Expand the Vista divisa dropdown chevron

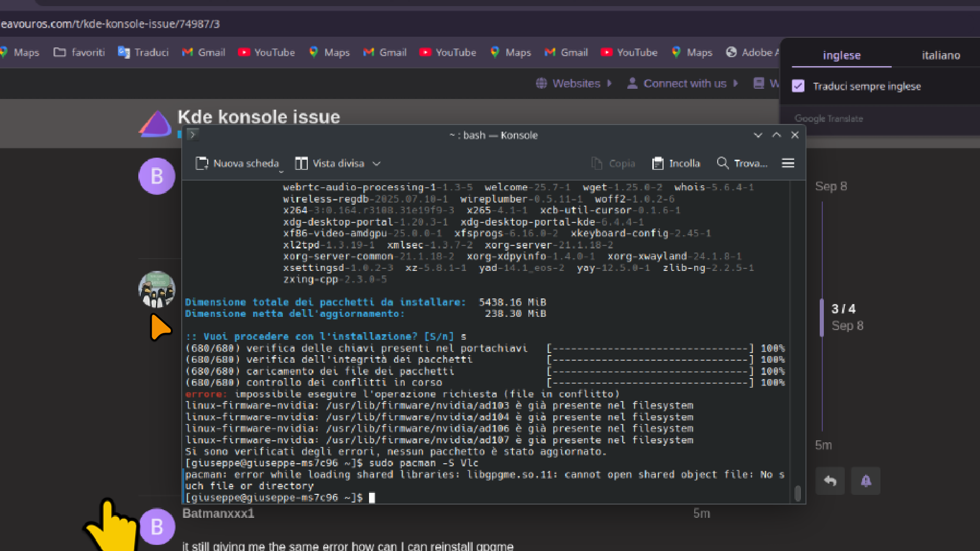377,164
